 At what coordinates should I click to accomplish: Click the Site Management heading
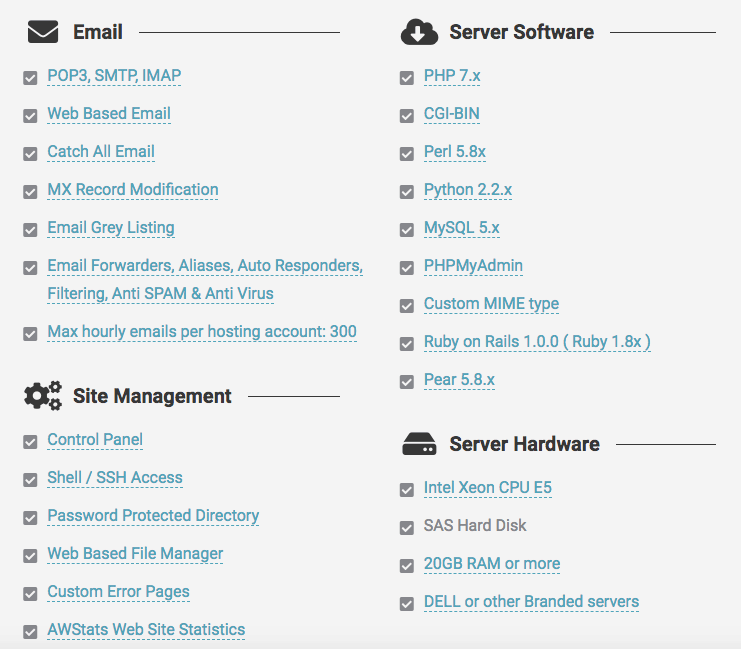152,396
